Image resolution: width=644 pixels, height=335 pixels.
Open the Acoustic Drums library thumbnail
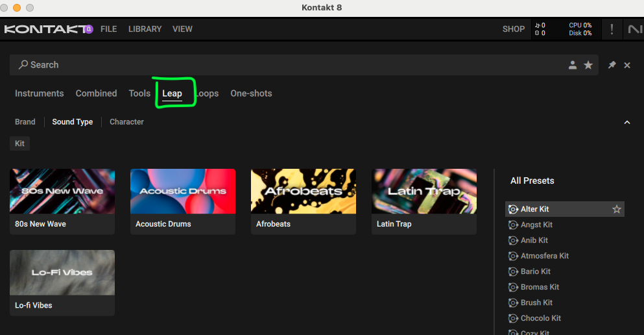click(183, 191)
